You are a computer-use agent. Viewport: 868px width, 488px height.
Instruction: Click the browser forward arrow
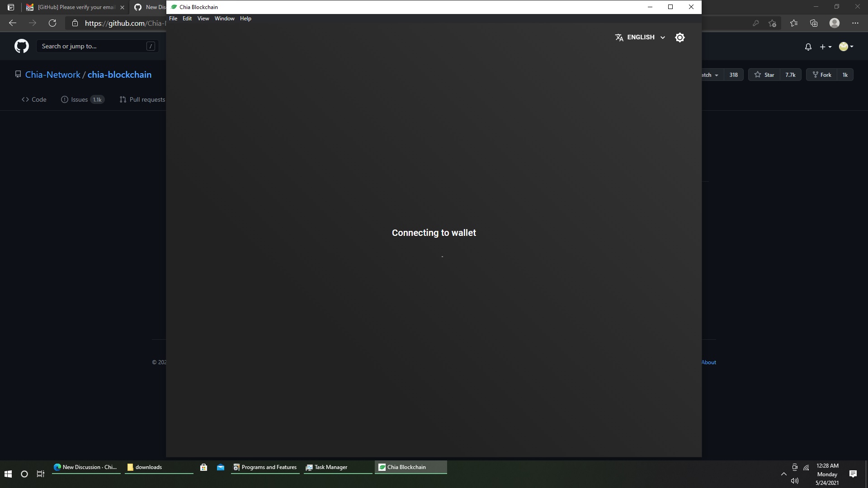tap(33, 23)
